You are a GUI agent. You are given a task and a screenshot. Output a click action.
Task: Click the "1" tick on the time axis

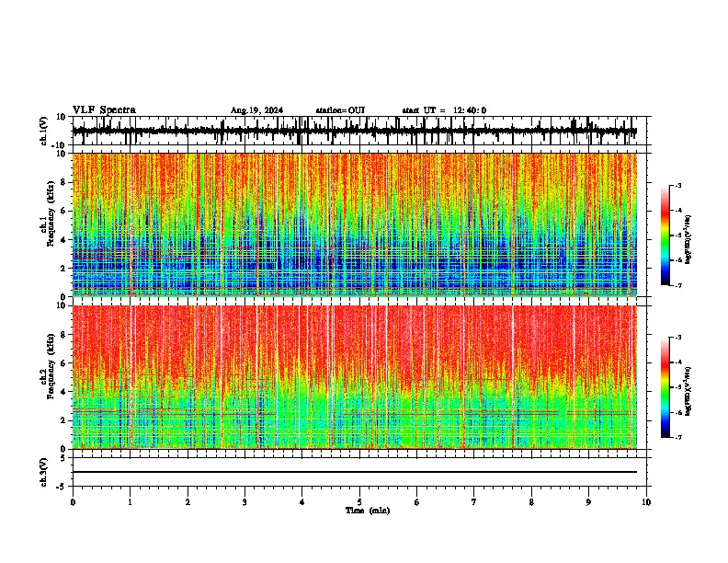point(130,502)
